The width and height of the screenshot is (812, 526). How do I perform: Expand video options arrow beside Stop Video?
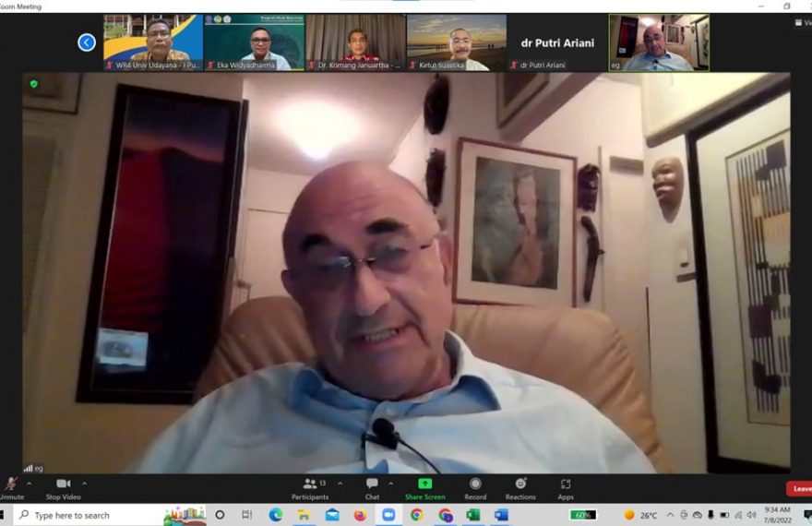coord(85,484)
